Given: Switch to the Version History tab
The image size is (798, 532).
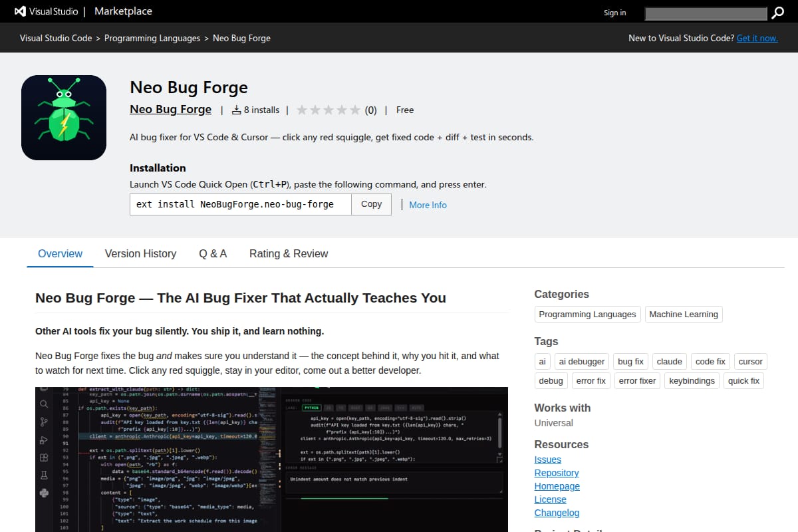Looking at the screenshot, I should (x=140, y=253).
